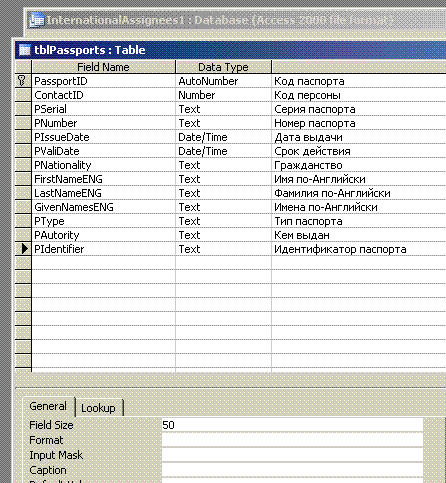
Task: Switch to the General tab
Action: pos(49,406)
